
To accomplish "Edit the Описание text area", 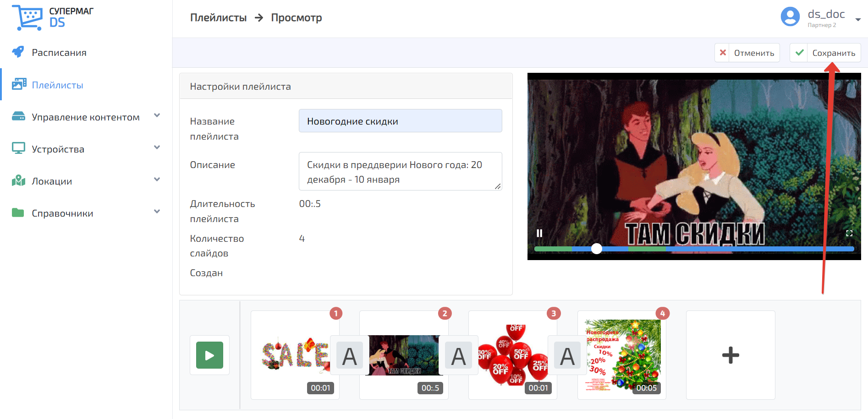I will 400,171.
